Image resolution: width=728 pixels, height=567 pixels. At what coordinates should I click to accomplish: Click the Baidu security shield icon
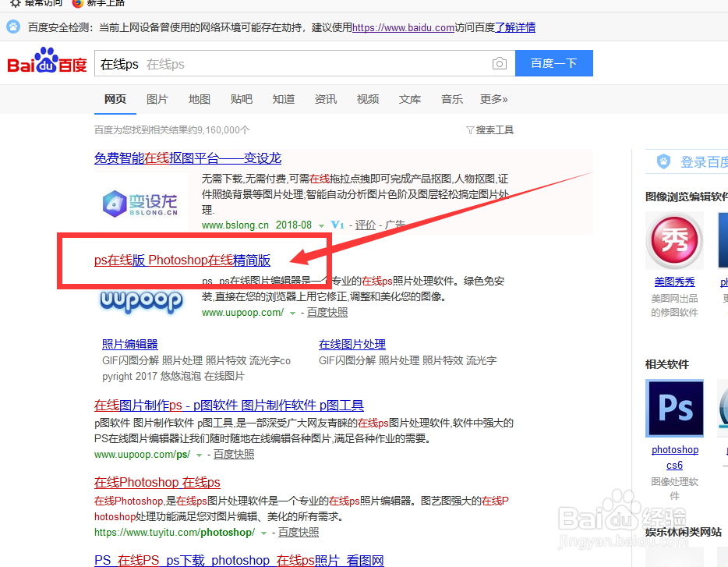click(13, 27)
